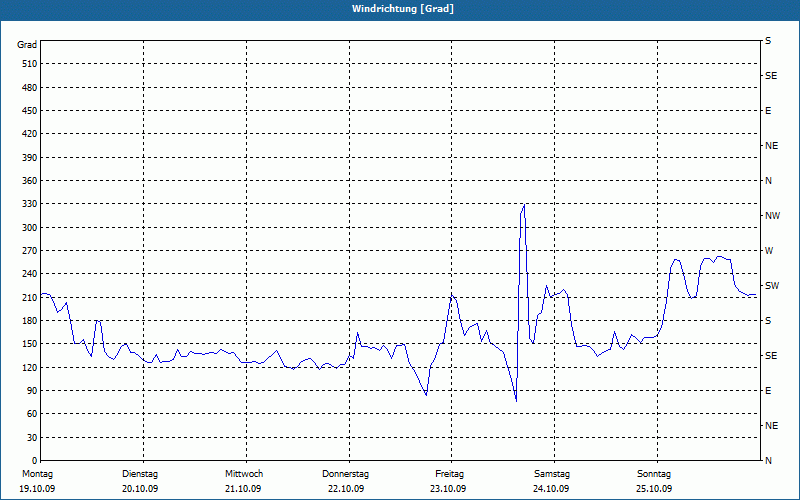Viewport: 800px width, 500px height.
Task: Pick the 360 degree axis label
Action: click(x=29, y=181)
